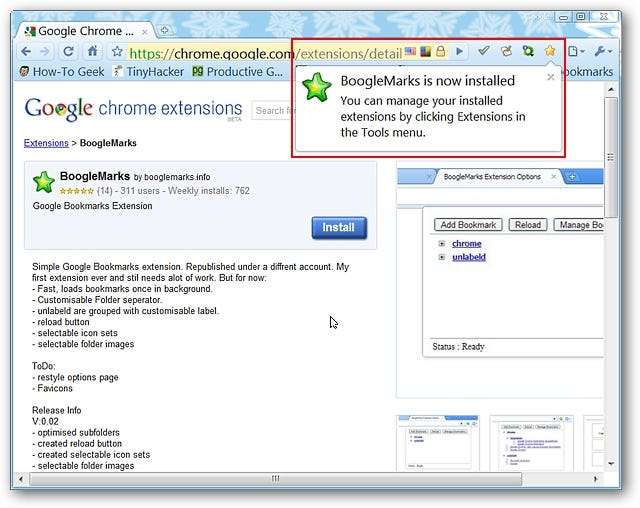640x508 pixels.
Task: Expand the chrome folder in preview
Action: (442, 244)
